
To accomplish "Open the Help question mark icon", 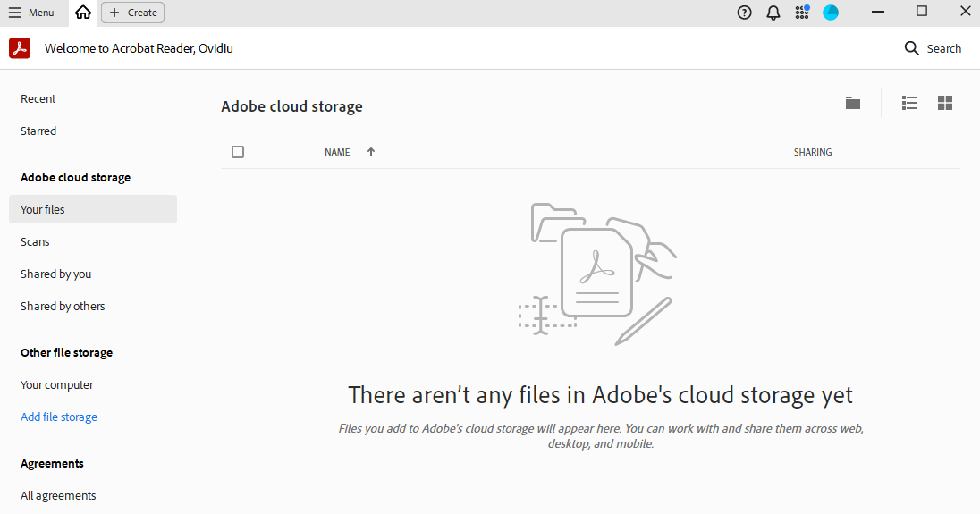I will pos(744,13).
